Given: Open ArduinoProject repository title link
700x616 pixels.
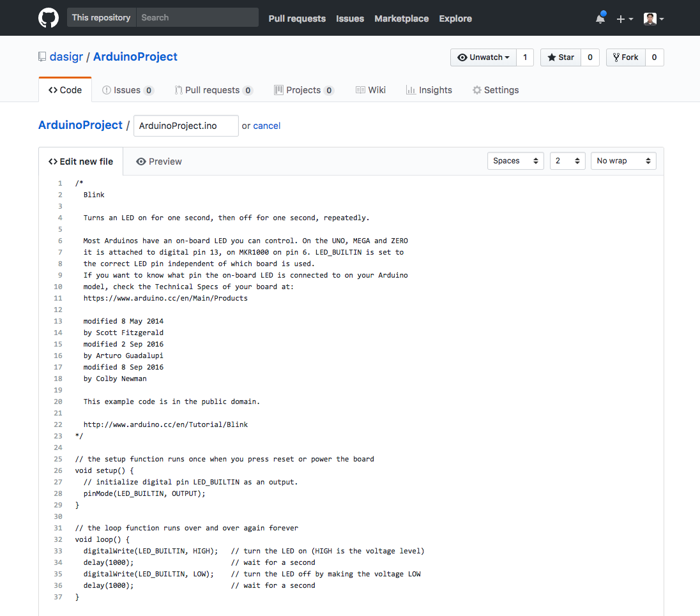Looking at the screenshot, I should click(x=135, y=57).
